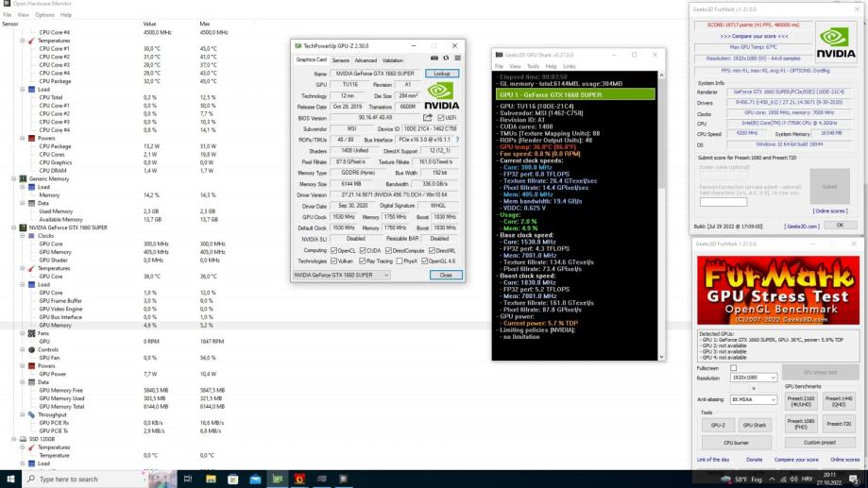Screen dimensions: 868x488
Task: Toggle the Ray Tracing checkbox
Action: pos(363,261)
